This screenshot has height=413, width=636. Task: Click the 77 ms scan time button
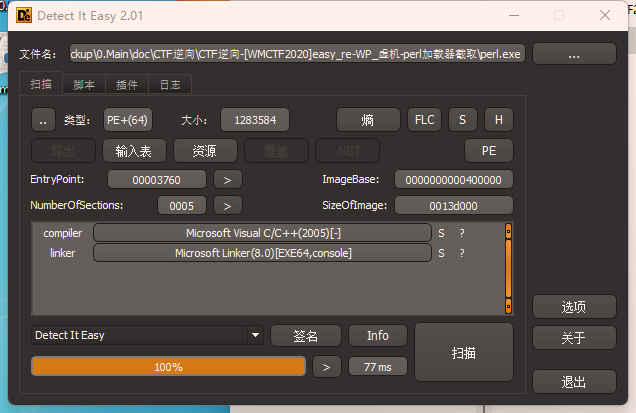click(378, 367)
